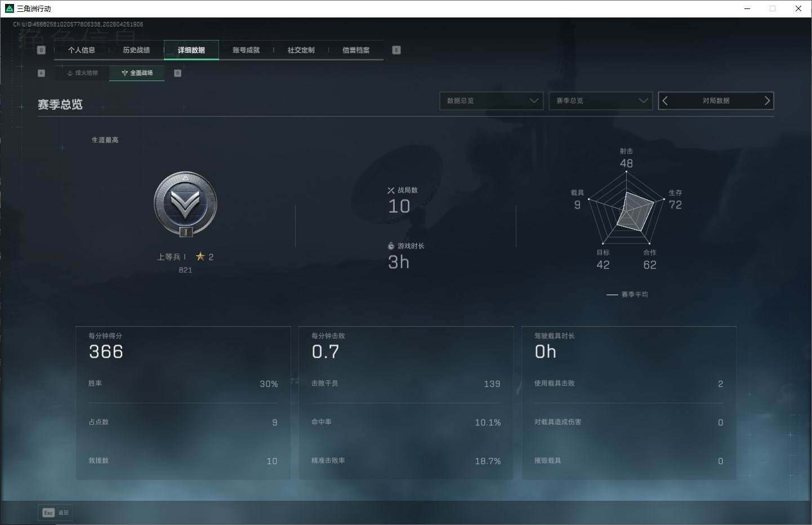This screenshot has height=525, width=812.
Task: Switch to the 烽火地带 mode tab
Action: (x=82, y=73)
